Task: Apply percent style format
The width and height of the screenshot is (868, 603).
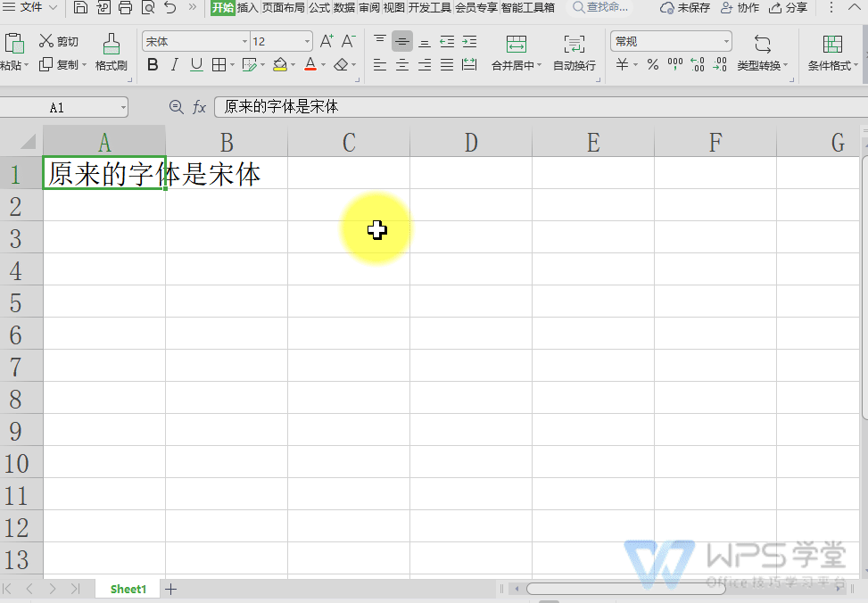Action: tap(653, 65)
